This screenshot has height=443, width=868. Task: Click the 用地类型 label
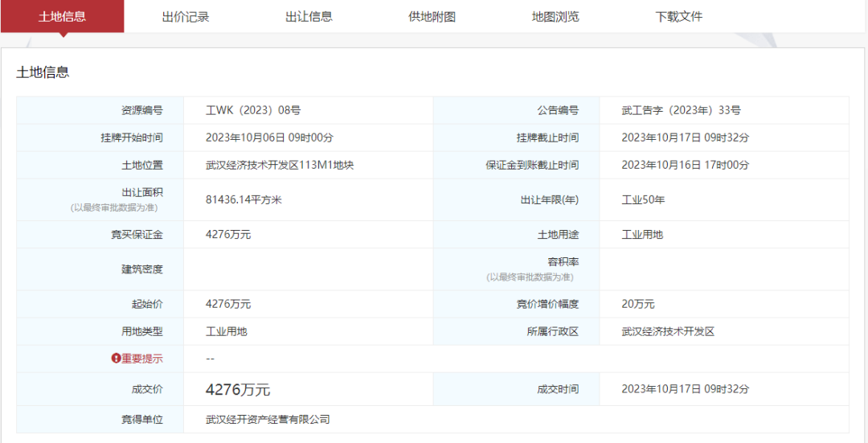[142, 332]
